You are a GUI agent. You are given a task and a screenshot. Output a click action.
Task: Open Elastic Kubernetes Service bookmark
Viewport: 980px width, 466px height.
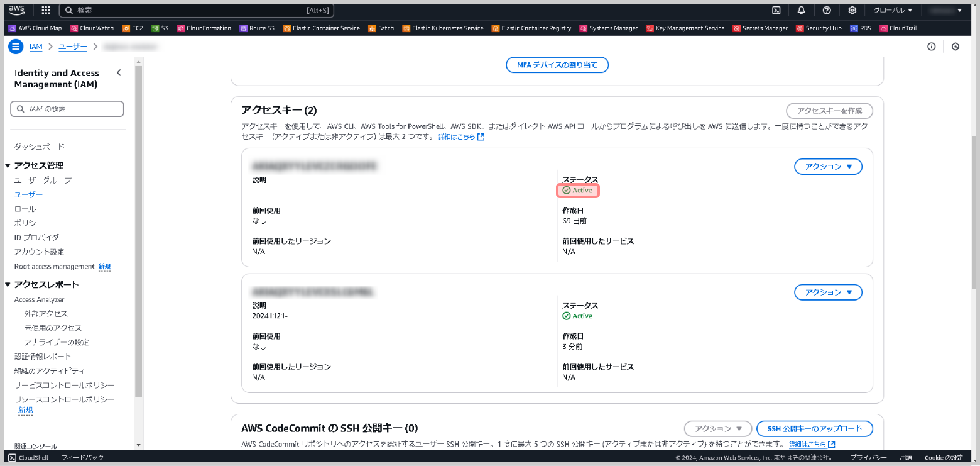coord(444,28)
